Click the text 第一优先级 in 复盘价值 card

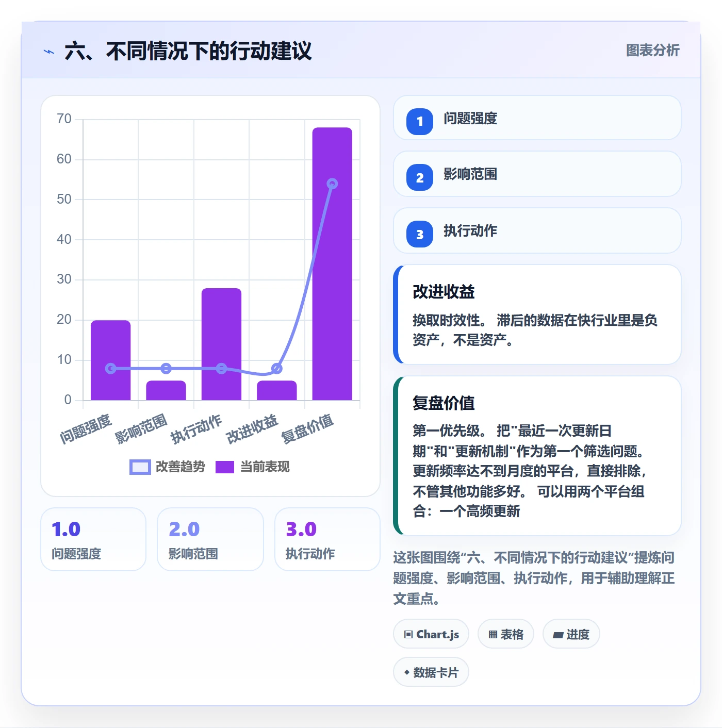click(x=446, y=431)
